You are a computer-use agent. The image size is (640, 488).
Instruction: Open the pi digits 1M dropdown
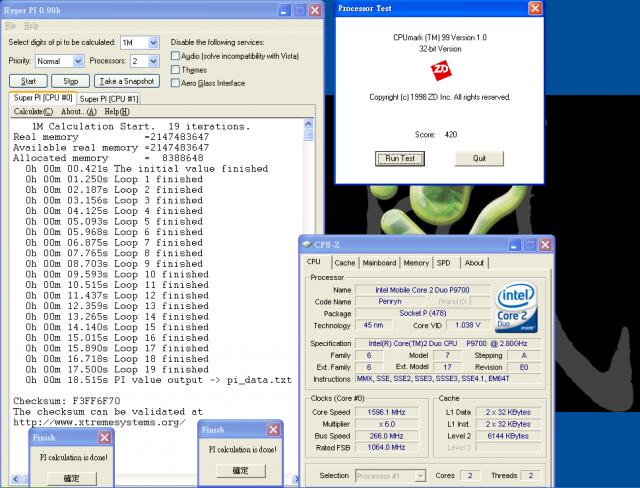click(153, 42)
